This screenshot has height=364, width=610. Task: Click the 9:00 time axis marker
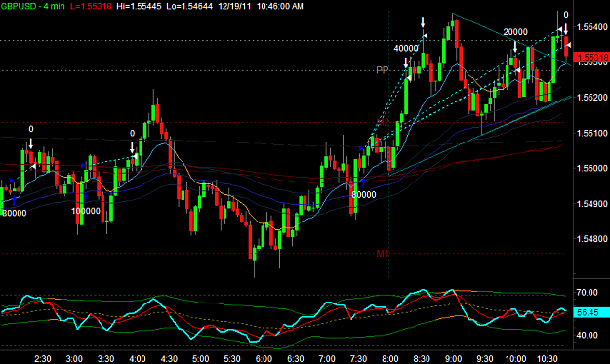pyautogui.click(x=453, y=358)
